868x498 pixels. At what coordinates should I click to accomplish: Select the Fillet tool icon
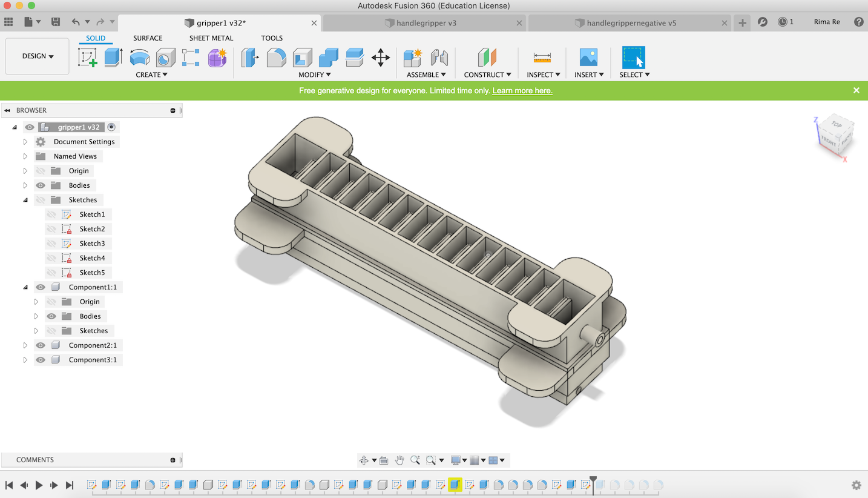click(x=276, y=58)
